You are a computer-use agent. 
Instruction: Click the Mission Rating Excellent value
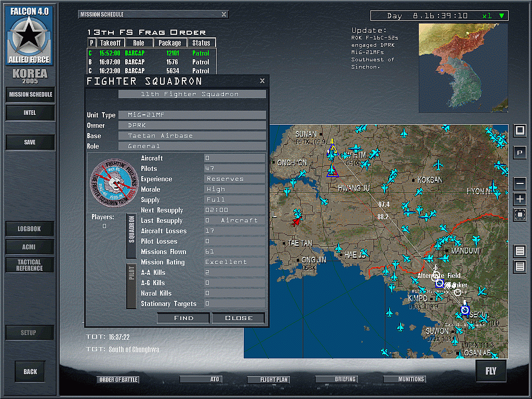pyautogui.click(x=235, y=262)
